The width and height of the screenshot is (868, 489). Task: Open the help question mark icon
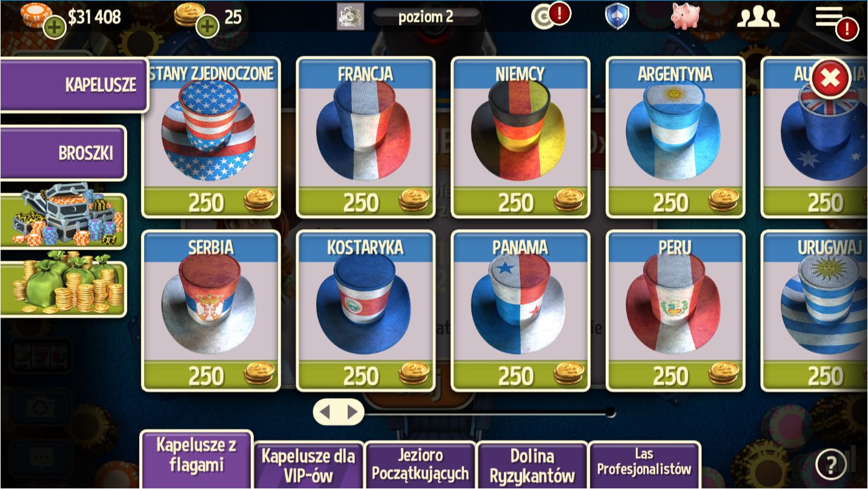click(x=830, y=465)
